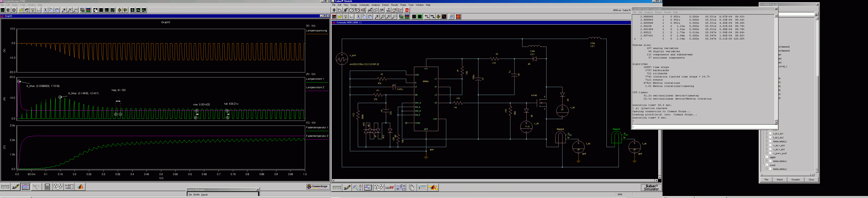Expand the v_pwl.v_pwl1 tree node
Viewport: 868px width, 198px height.
pyautogui.click(x=767, y=153)
